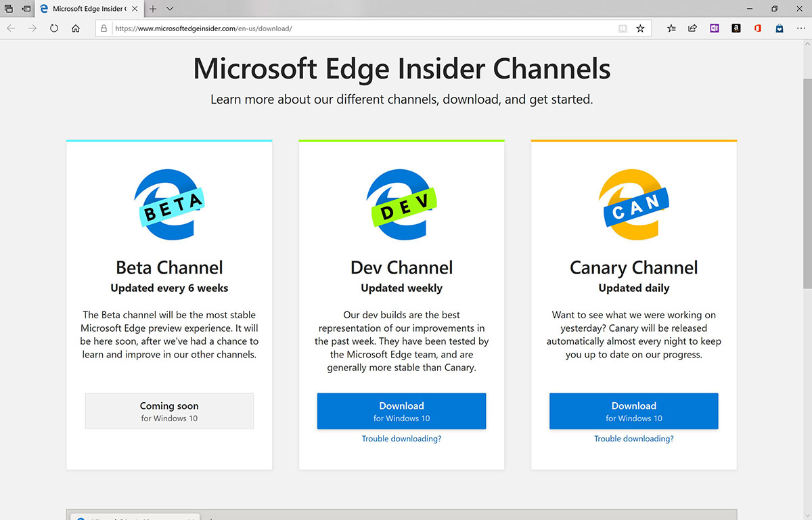Click the Coming soon Beta button

click(169, 411)
